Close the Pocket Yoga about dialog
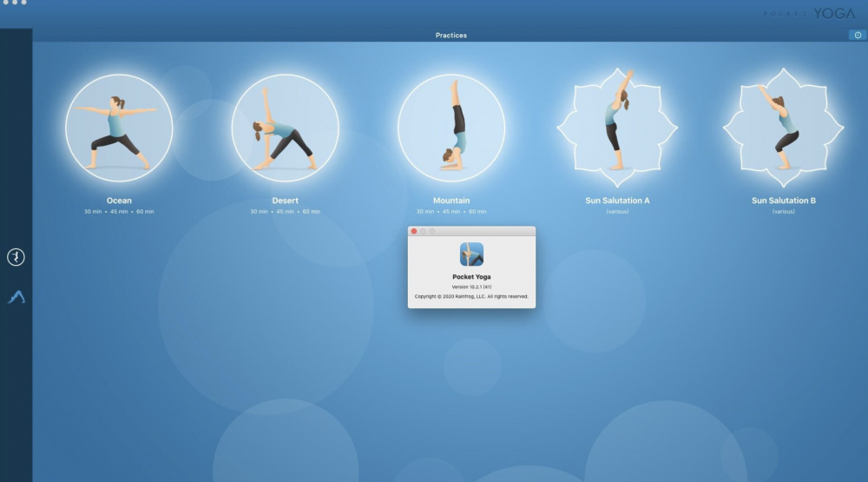The height and width of the screenshot is (482, 868). pyautogui.click(x=413, y=231)
